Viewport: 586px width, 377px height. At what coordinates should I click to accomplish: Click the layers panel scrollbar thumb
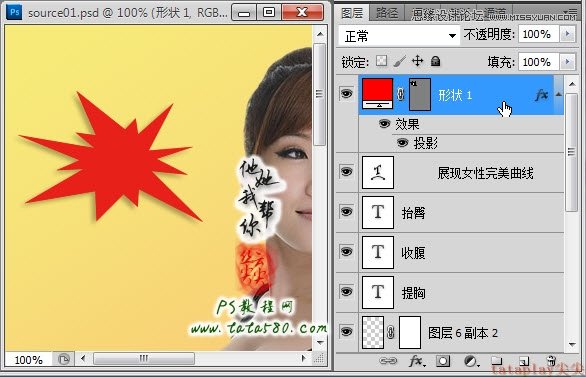tap(572, 152)
